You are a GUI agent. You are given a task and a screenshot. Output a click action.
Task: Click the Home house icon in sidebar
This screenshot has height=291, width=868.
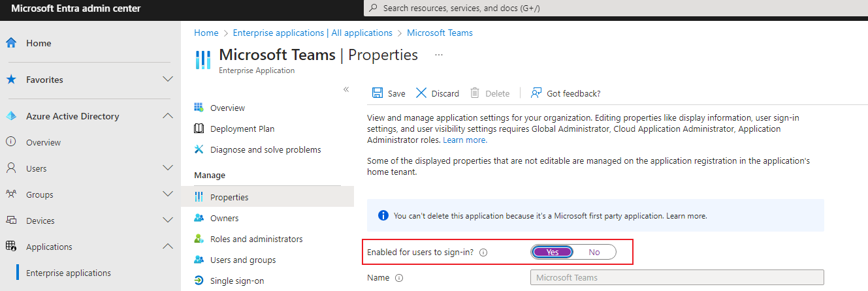click(10, 43)
